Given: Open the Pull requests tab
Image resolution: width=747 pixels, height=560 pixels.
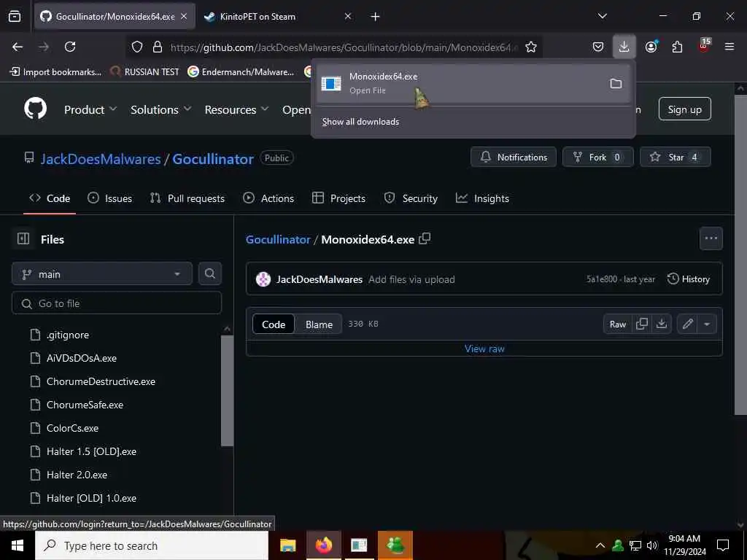Looking at the screenshot, I should (187, 198).
